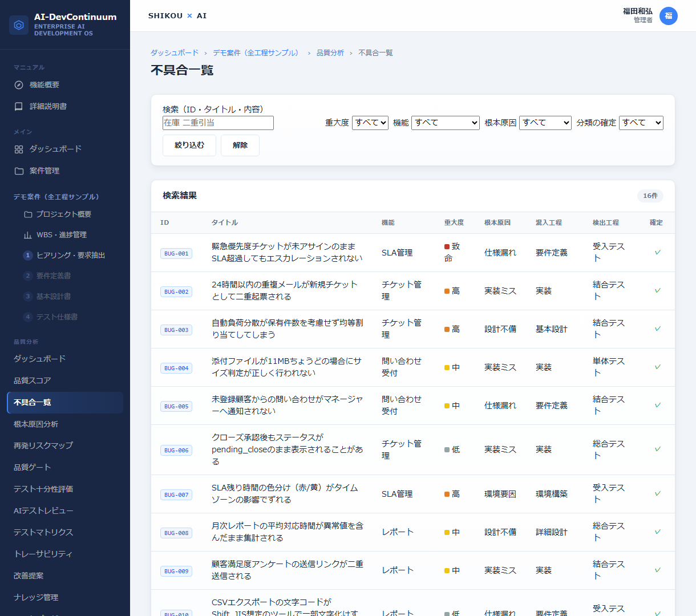Open the BUG-005 ID link
Image resolution: width=696 pixels, height=616 pixels.
(x=176, y=407)
